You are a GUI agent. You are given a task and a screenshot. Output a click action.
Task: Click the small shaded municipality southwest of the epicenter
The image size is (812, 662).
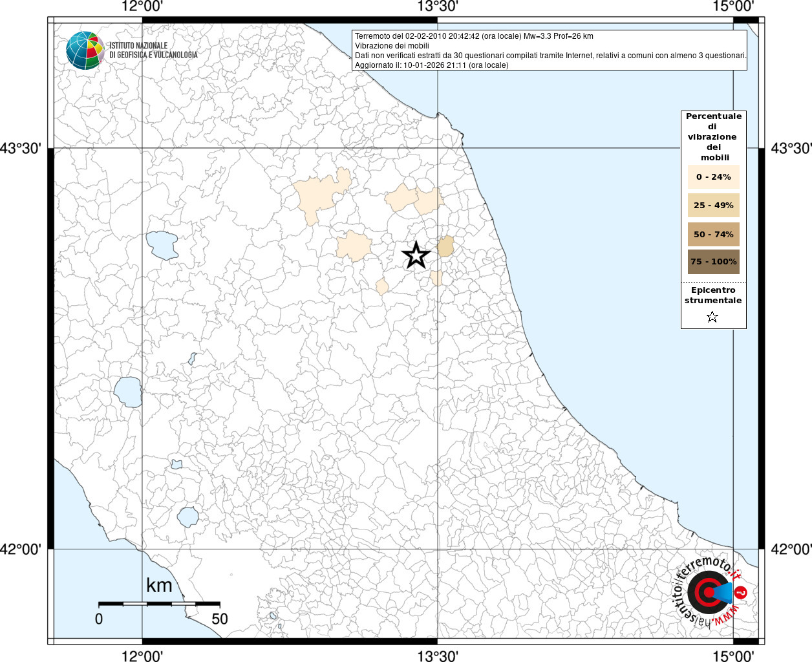click(382, 286)
